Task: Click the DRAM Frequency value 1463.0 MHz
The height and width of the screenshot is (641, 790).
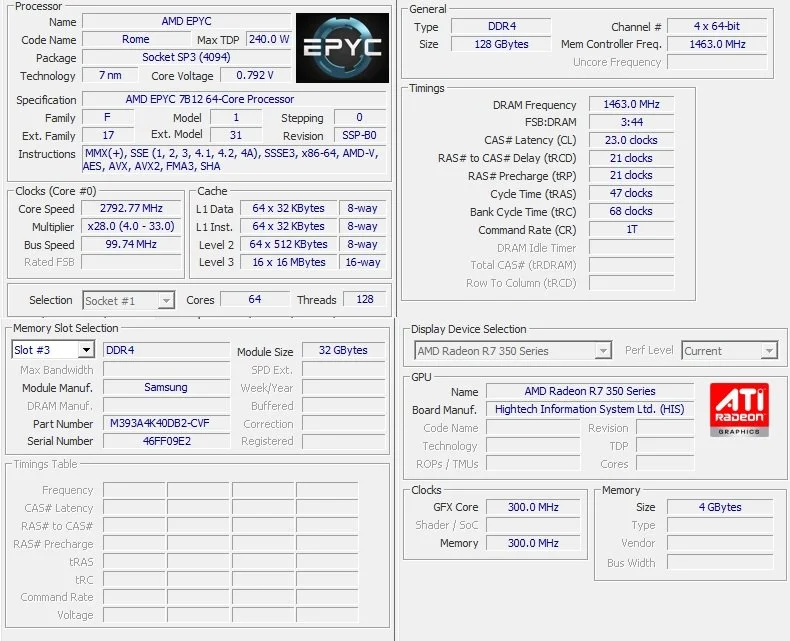Action: [631, 104]
